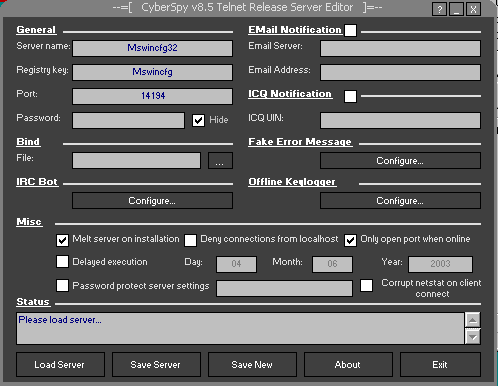Toggle Melt server on installation

point(62,240)
